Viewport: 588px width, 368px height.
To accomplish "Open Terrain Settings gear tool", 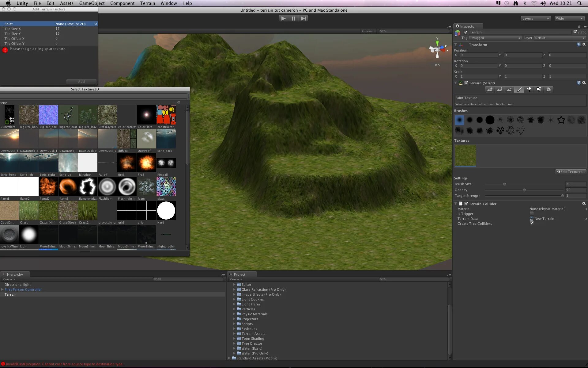I will (548, 89).
